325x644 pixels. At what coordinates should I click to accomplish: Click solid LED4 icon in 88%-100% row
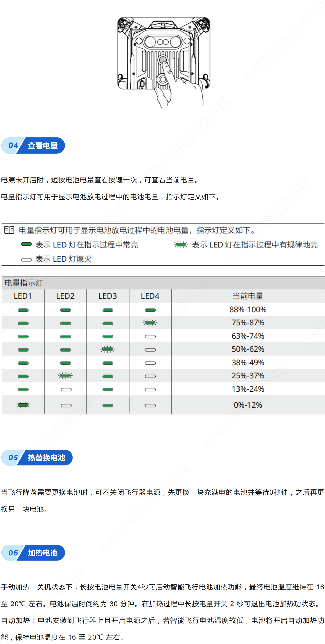(x=150, y=310)
